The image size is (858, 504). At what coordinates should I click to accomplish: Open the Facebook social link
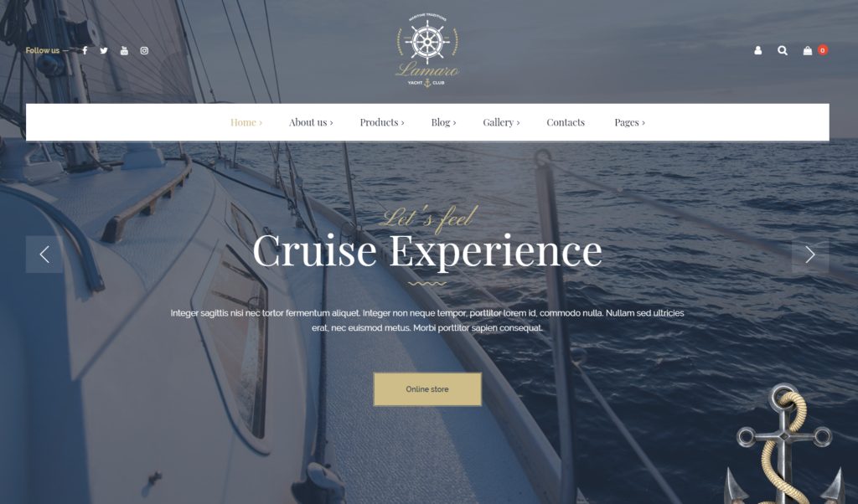coord(85,50)
